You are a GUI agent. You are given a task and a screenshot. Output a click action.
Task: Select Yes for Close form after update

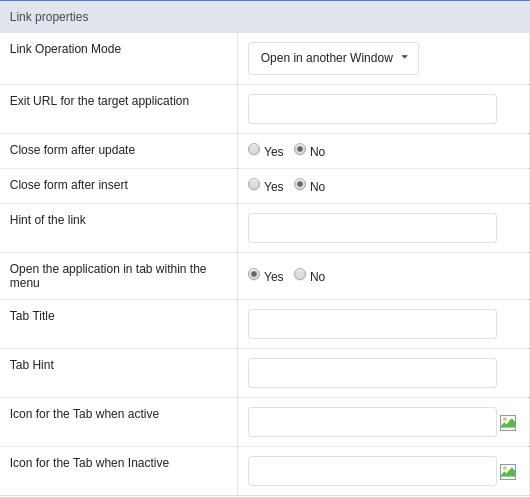[x=254, y=149]
